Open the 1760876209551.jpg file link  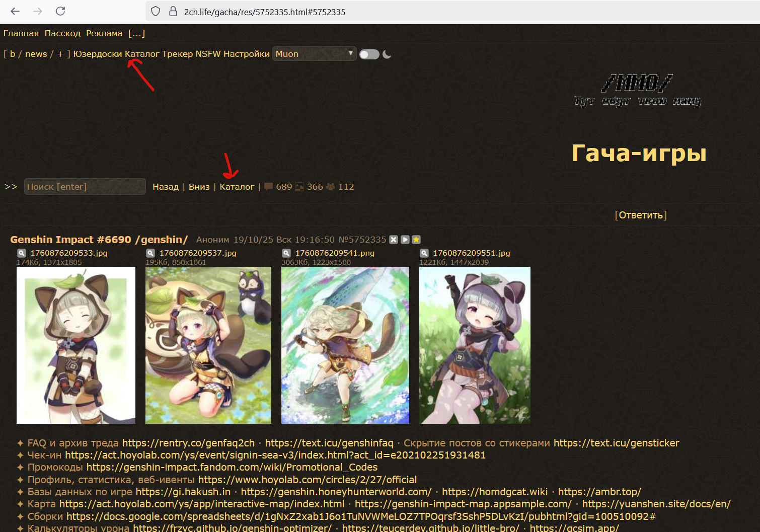[x=472, y=253]
